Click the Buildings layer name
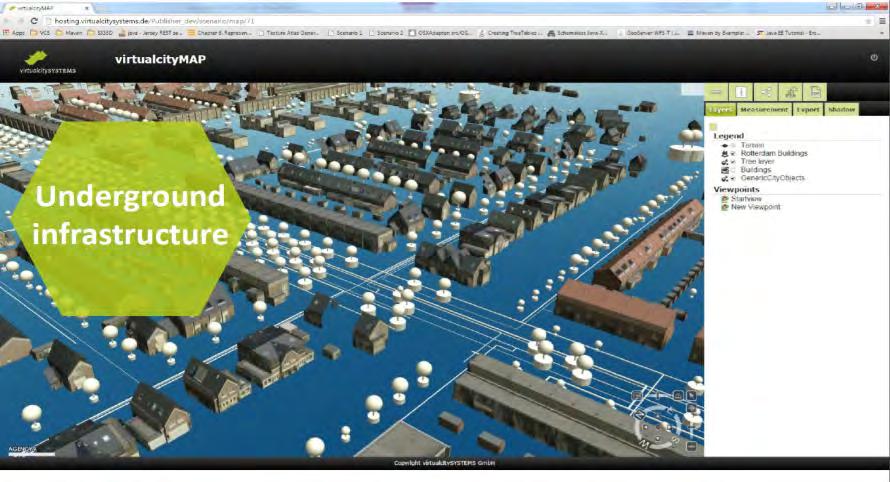The image size is (890, 482). pos(755,170)
